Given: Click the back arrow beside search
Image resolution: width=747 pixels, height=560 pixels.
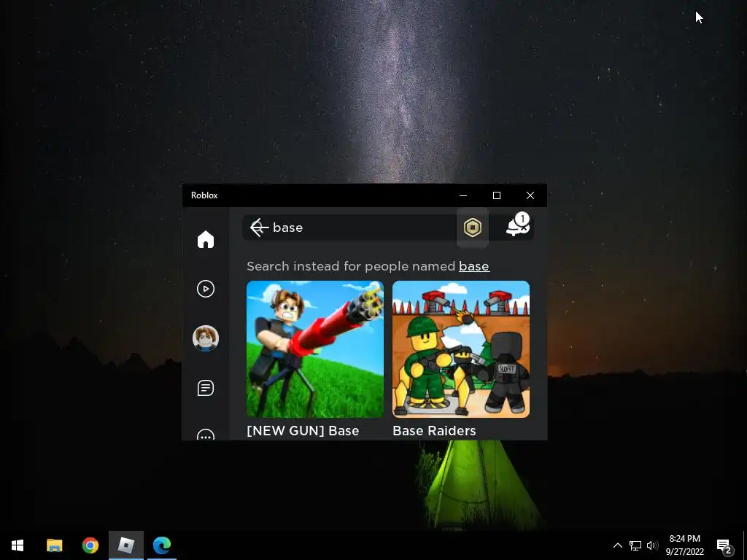Looking at the screenshot, I should (x=259, y=227).
